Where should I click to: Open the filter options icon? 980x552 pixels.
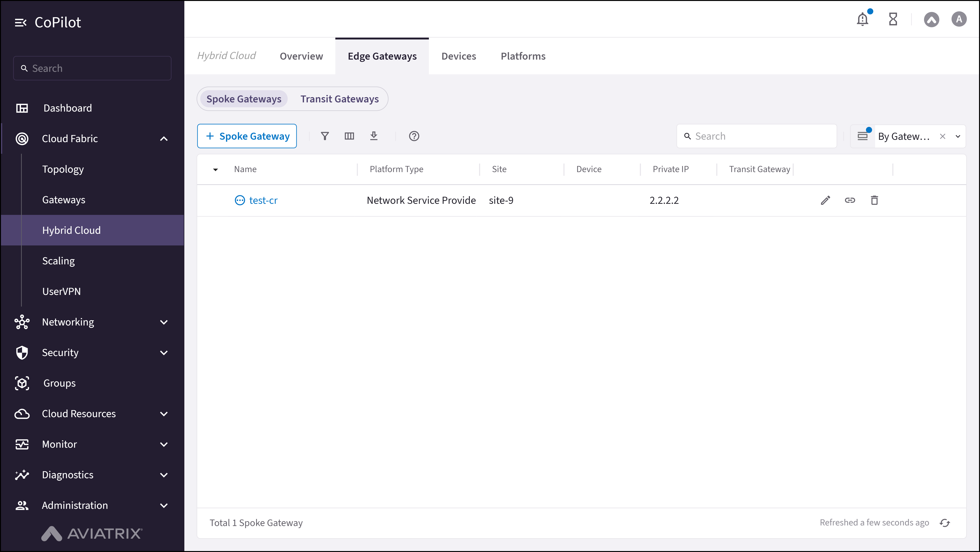[x=325, y=136]
